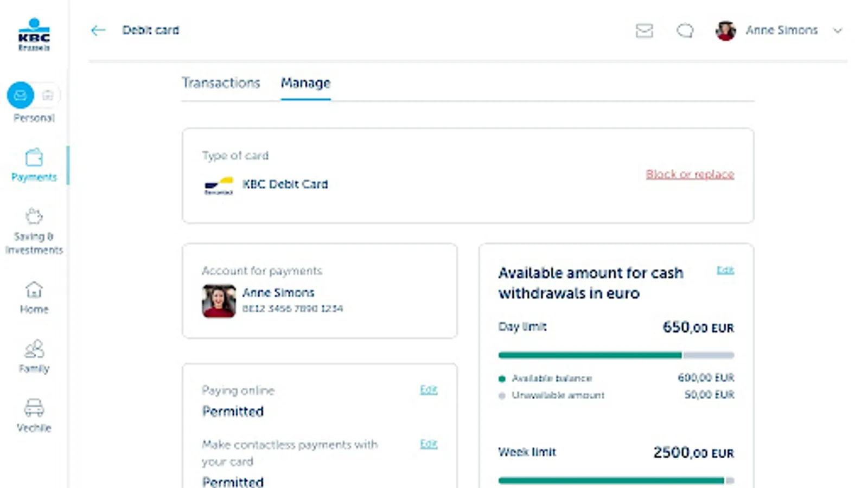Switch to the Personal profile toggle
The width and height of the screenshot is (868, 488).
(x=21, y=95)
